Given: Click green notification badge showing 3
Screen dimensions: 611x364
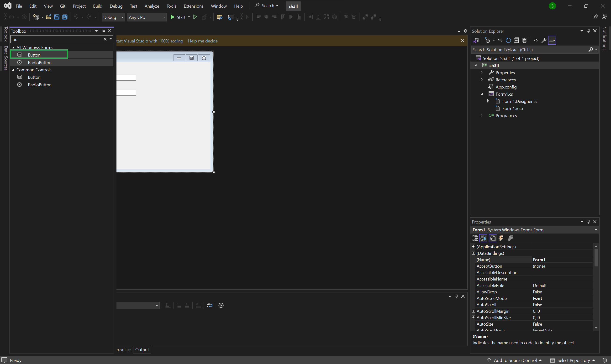Looking at the screenshot, I should click(552, 6).
